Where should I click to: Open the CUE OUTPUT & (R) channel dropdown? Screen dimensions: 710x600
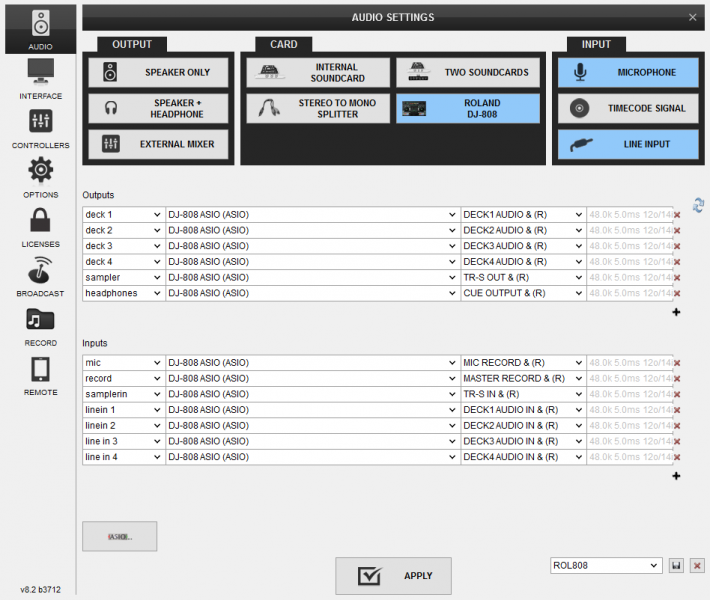pyautogui.click(x=523, y=293)
